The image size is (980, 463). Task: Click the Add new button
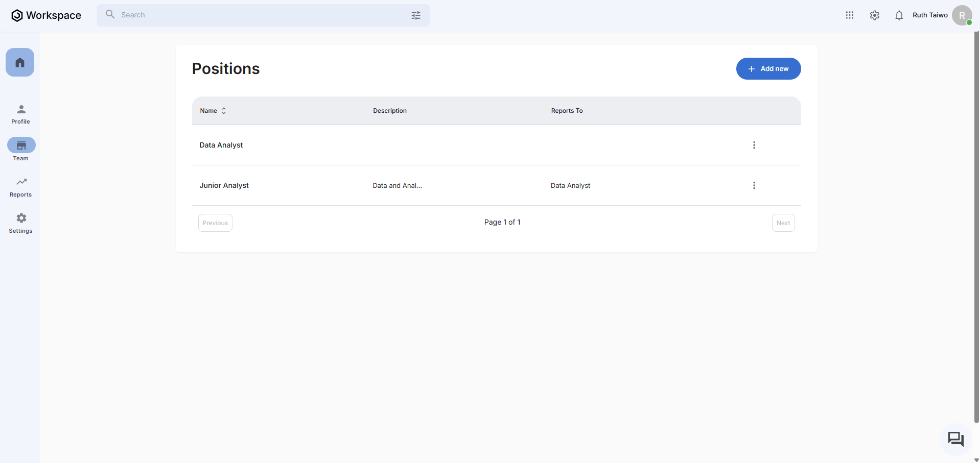point(768,68)
